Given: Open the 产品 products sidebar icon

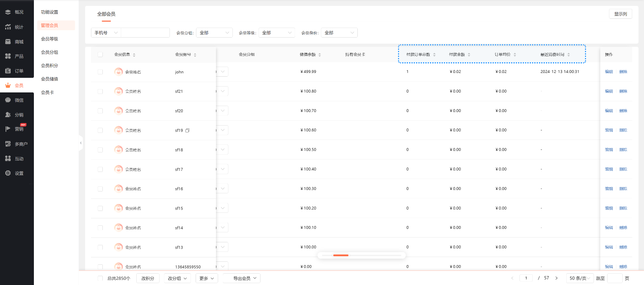Looking at the screenshot, I should point(8,56).
